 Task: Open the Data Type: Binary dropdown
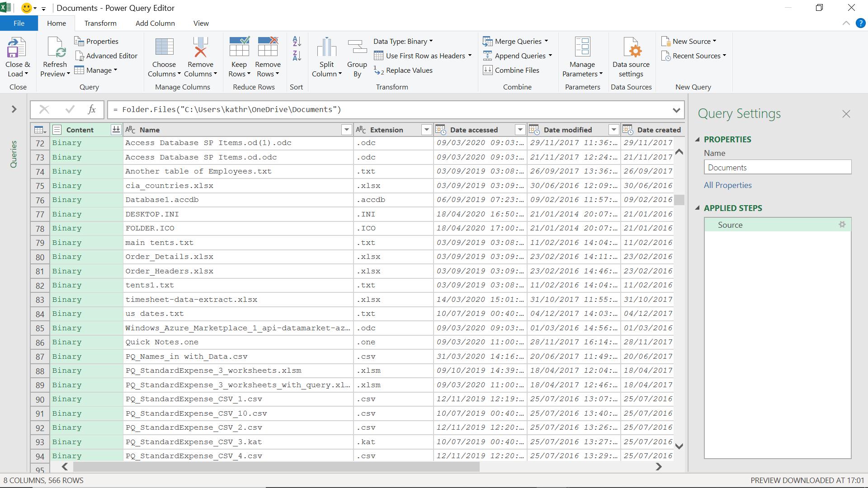pyautogui.click(x=403, y=41)
